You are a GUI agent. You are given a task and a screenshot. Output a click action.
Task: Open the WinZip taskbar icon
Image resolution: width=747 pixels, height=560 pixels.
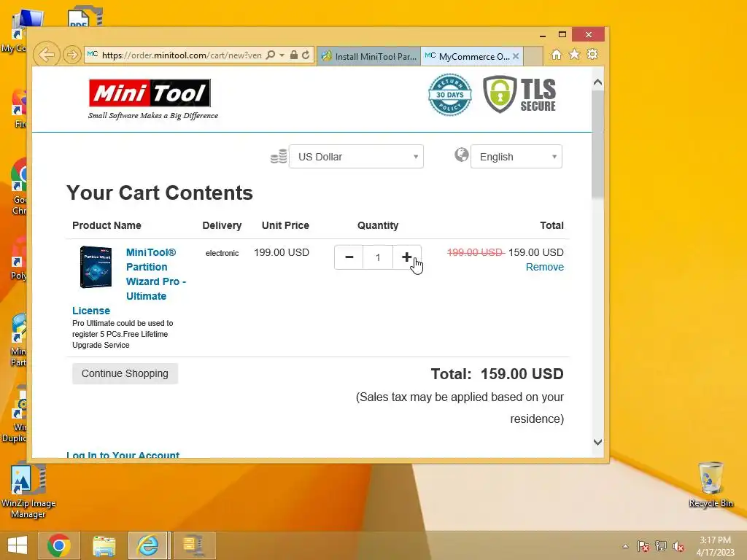(x=193, y=545)
